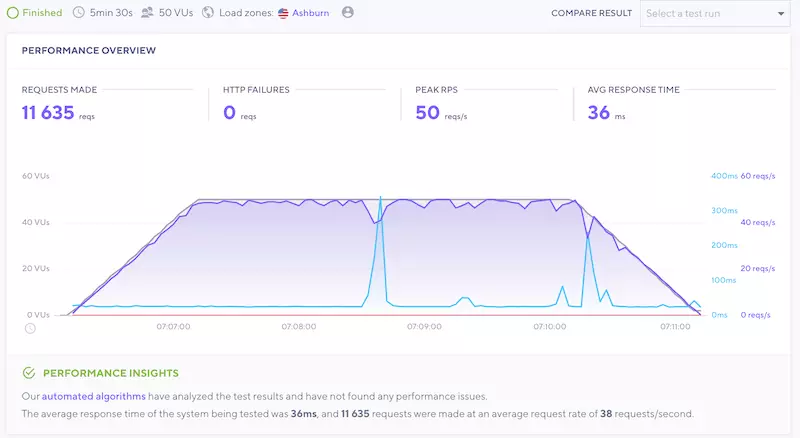Click the HTTP Failures metric value
Viewport: 800px width, 438px height.
tap(229, 113)
